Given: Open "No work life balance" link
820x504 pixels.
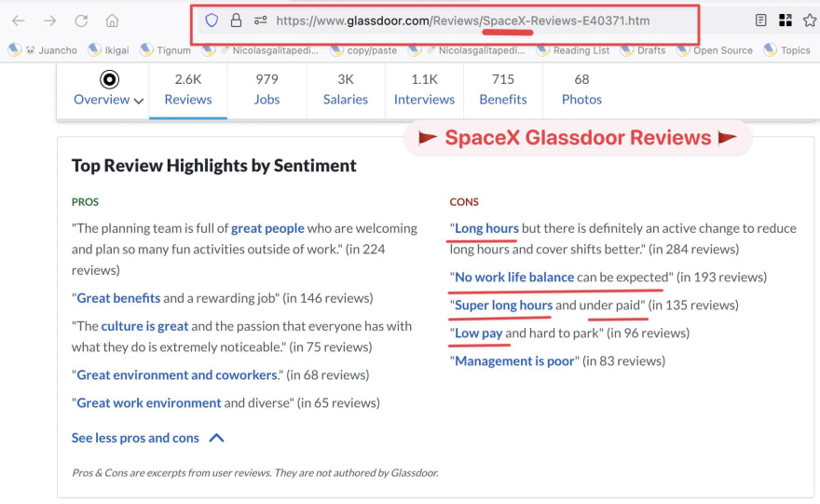Looking at the screenshot, I should 514,277.
